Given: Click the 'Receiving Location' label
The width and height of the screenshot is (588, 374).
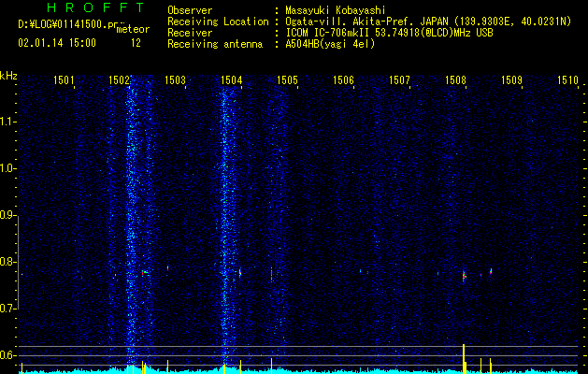Looking at the screenshot, I should coord(218,22).
